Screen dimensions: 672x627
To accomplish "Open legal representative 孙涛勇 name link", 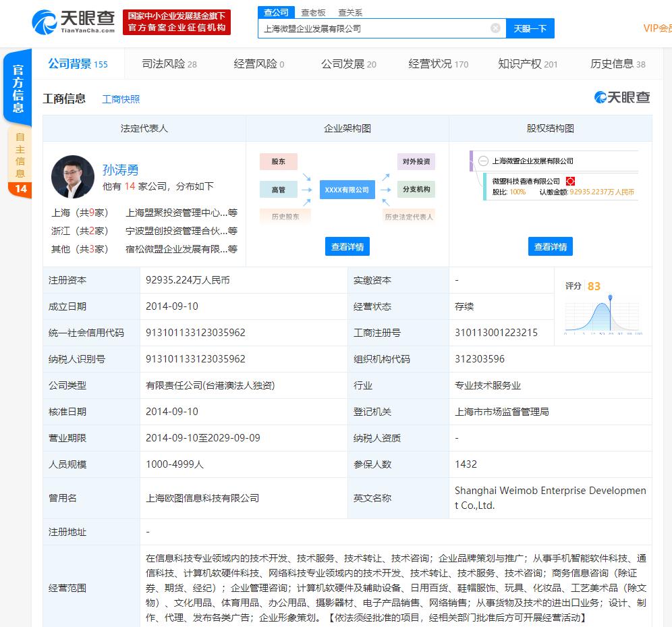I will [120, 169].
